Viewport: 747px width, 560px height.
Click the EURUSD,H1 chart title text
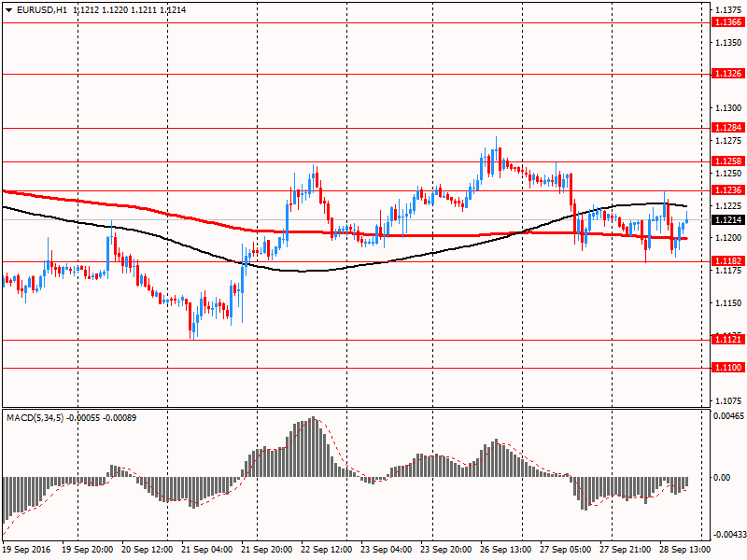point(41,10)
